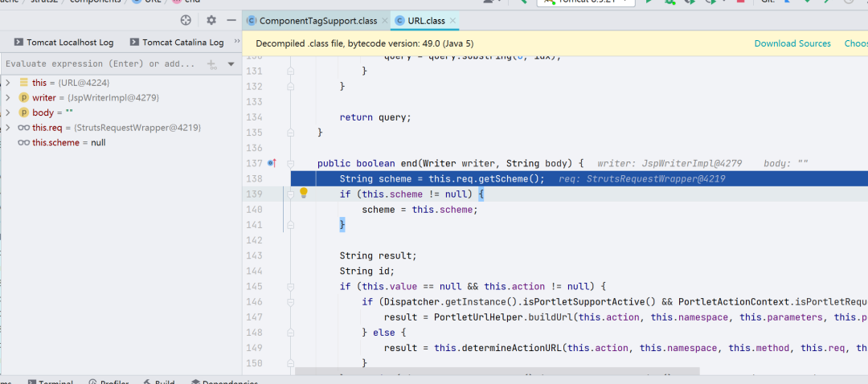Click the Download Sources link
Image resolution: width=868 pixels, height=384 pixels.
click(792, 43)
